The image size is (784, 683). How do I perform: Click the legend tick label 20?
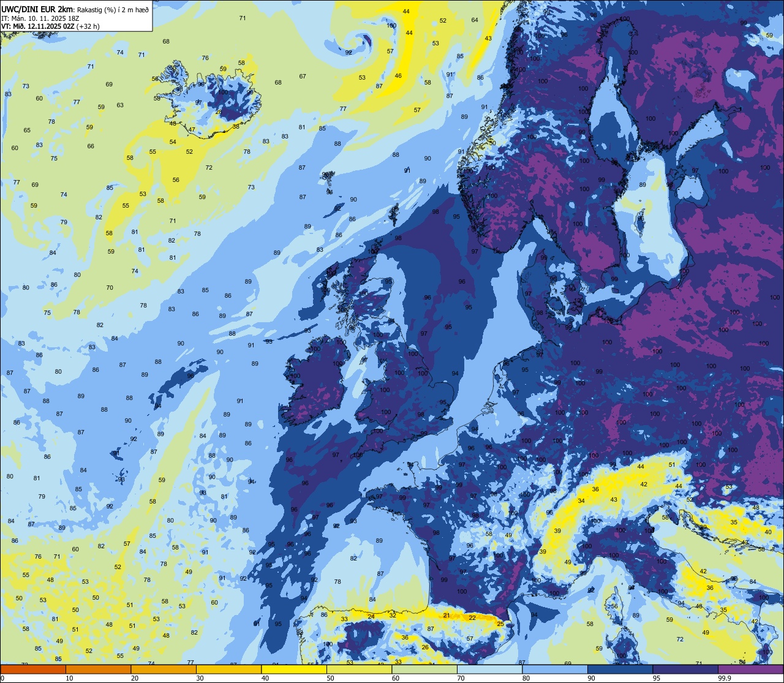tap(135, 678)
